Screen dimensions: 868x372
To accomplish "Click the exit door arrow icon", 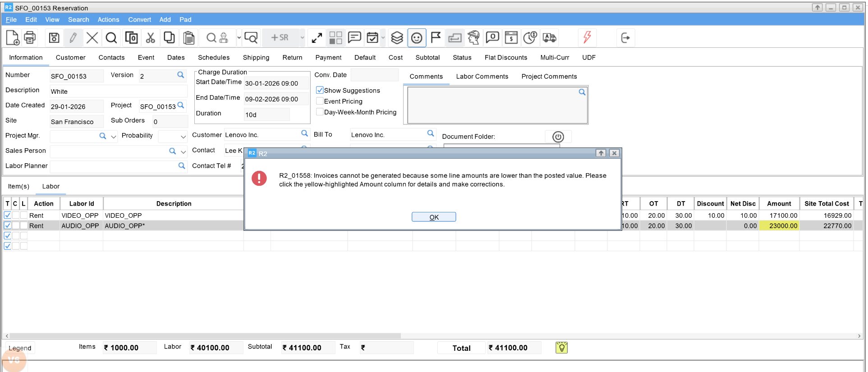I will click(625, 38).
